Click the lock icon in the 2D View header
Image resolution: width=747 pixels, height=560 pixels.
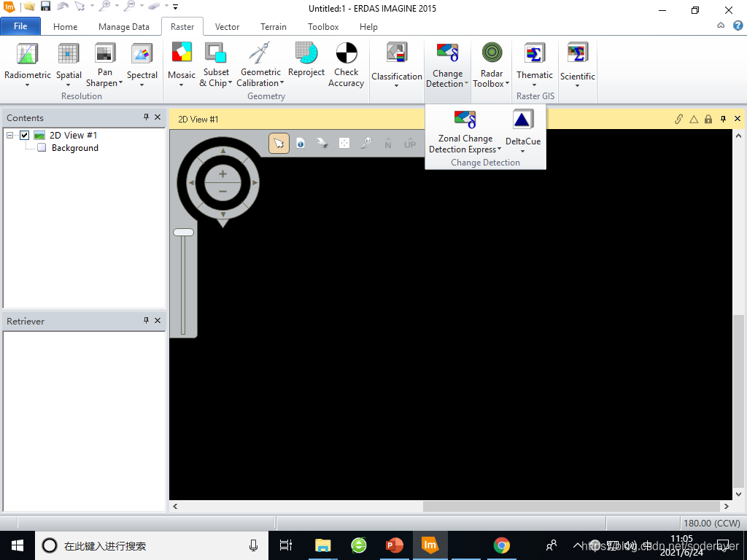pyautogui.click(x=708, y=119)
